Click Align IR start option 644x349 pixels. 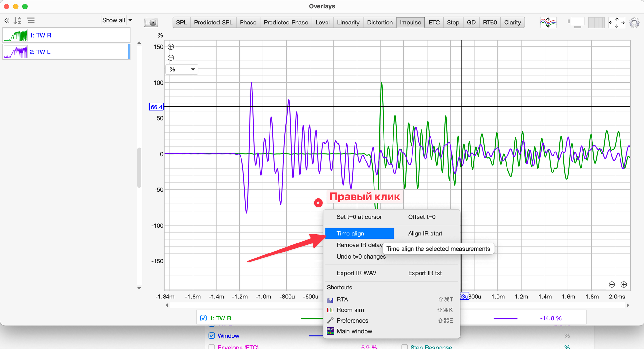pos(425,234)
